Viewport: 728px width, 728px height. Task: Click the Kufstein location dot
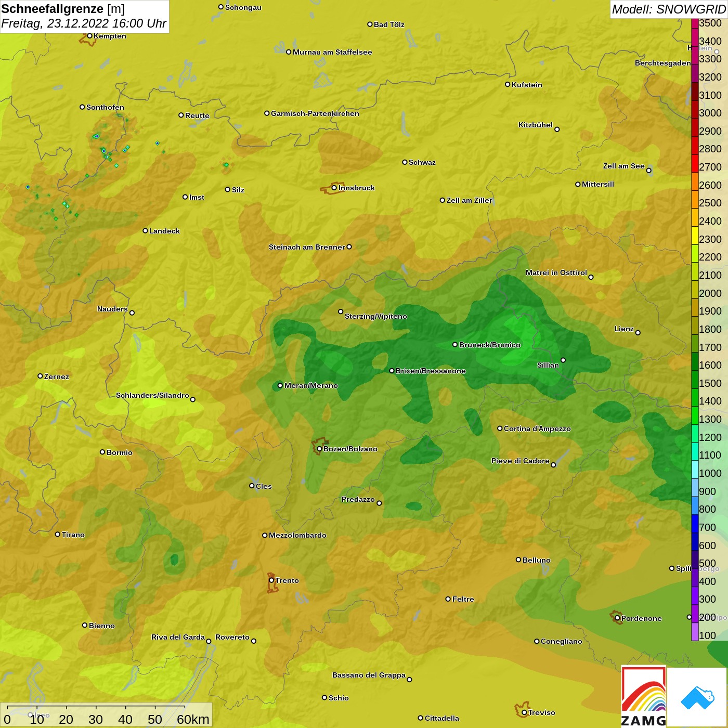click(508, 84)
